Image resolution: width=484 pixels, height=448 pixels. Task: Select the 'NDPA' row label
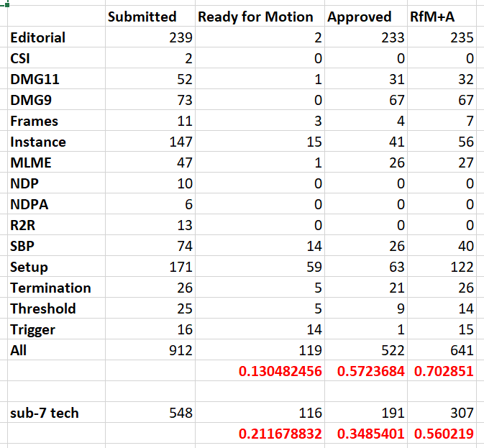[x=57, y=204]
